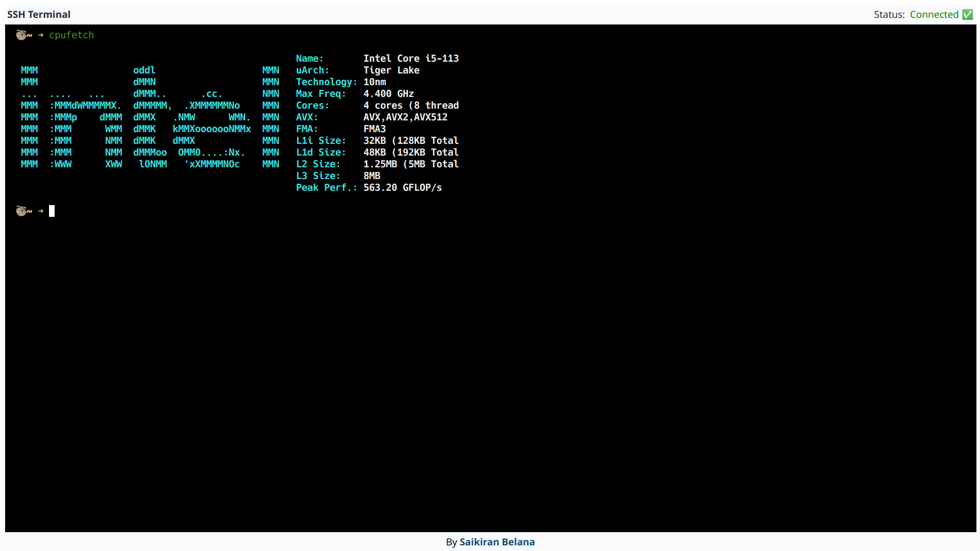Click the cpufetch command text
980x551 pixels.
point(71,35)
